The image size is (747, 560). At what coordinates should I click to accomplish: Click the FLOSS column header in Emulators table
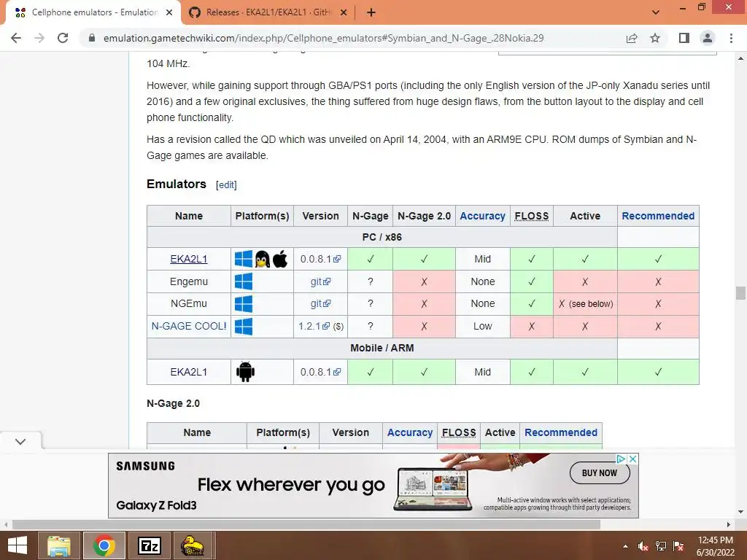pyautogui.click(x=532, y=216)
